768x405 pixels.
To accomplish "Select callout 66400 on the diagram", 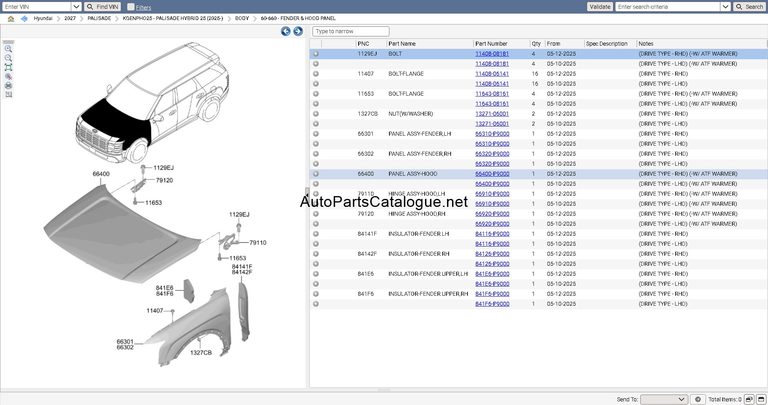I will pos(101,174).
